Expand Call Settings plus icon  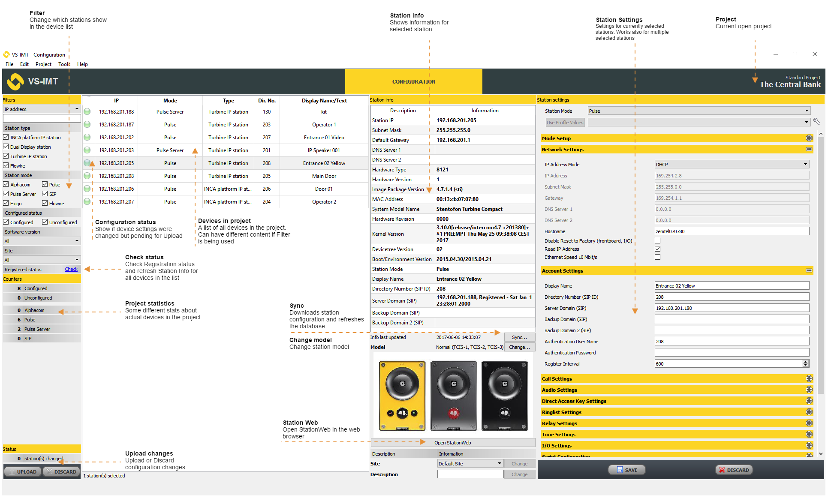[809, 378]
